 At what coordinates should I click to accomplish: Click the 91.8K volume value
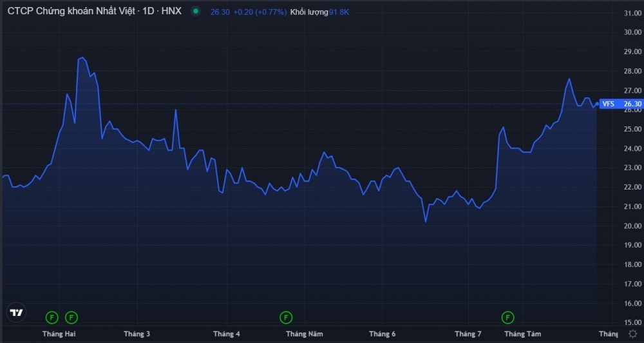pos(339,12)
